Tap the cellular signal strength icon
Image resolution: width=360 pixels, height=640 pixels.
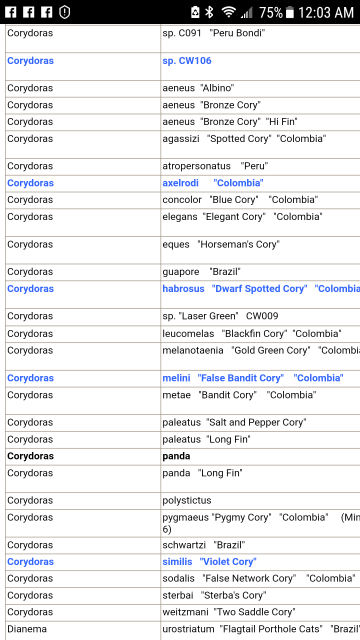(x=247, y=13)
